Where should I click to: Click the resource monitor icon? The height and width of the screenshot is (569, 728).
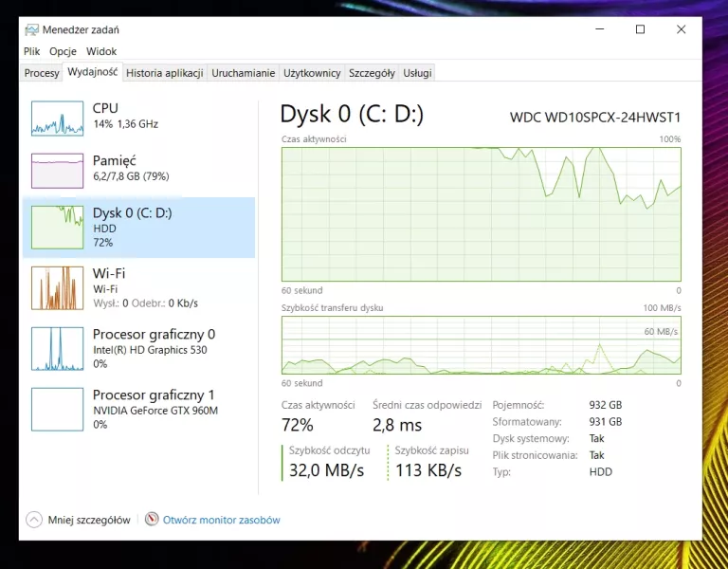tap(152, 520)
